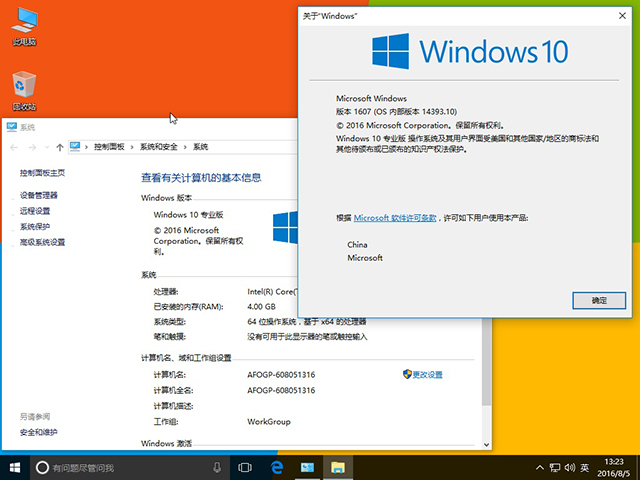The height and width of the screenshot is (480, 640).
Task: Click 系统和安全 in the address breadcrumb
Action: pyautogui.click(x=159, y=147)
